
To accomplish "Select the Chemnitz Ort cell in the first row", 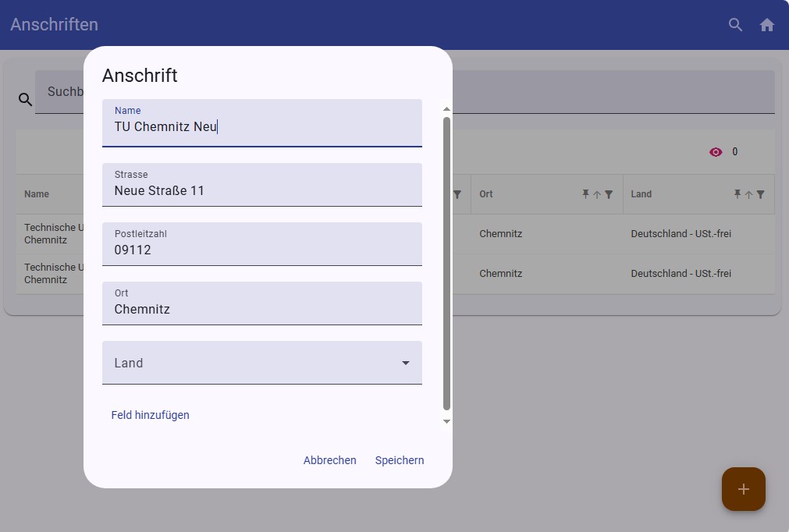I will click(501, 234).
